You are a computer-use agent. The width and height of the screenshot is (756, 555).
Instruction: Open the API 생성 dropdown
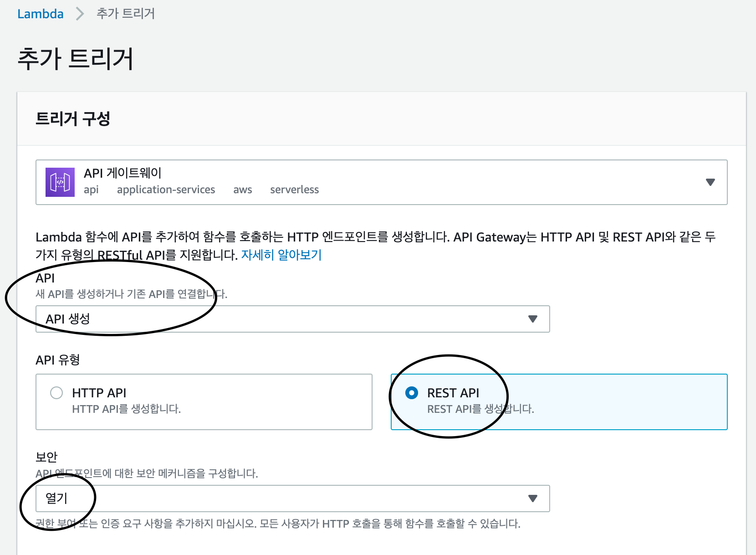(293, 319)
